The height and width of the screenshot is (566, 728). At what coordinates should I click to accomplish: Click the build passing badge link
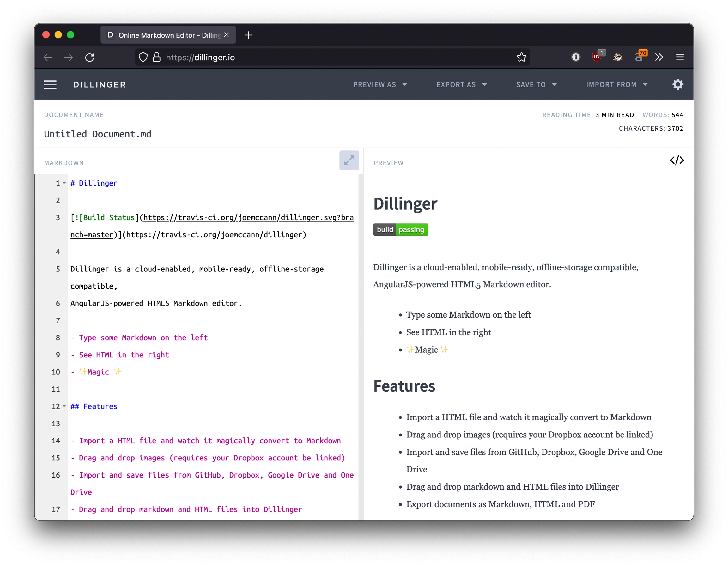(x=400, y=230)
